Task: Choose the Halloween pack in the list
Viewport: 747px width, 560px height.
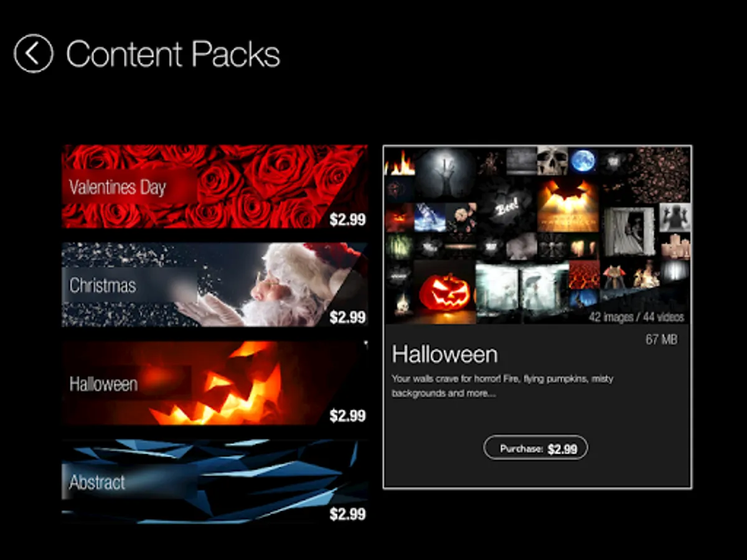Action: pyautogui.click(x=215, y=383)
